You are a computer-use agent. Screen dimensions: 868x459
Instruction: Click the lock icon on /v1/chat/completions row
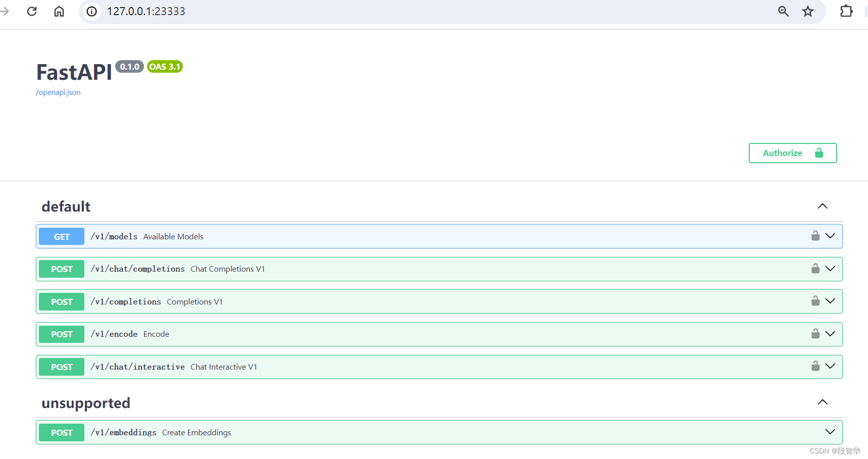[x=815, y=268]
